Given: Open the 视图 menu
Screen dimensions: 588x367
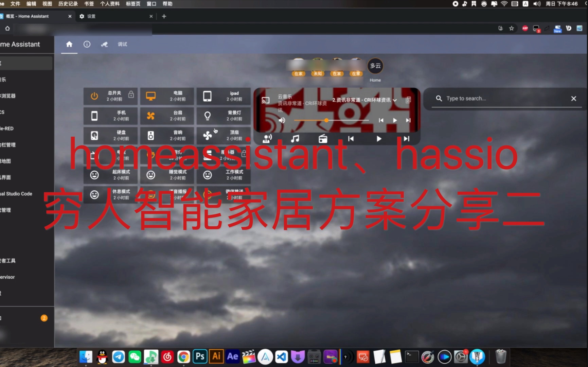Looking at the screenshot, I should (x=47, y=4).
